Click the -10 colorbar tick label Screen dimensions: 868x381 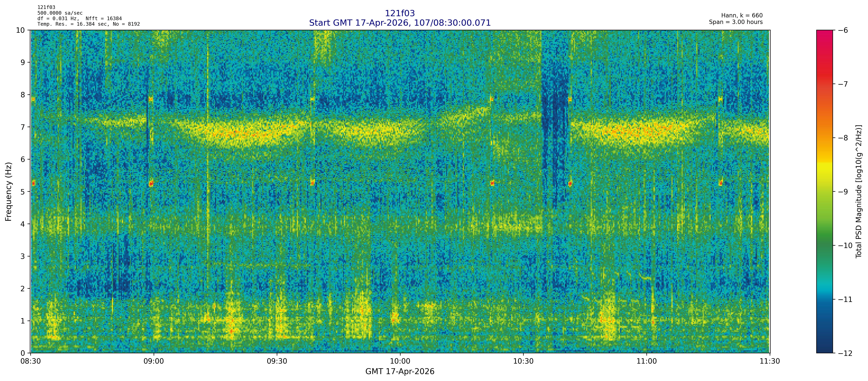pos(845,246)
